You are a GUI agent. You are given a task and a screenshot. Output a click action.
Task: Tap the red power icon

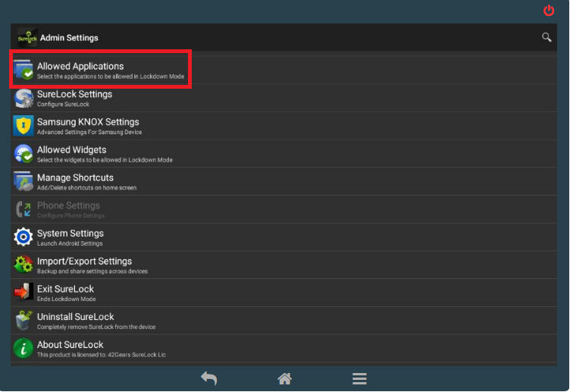pyautogui.click(x=549, y=11)
